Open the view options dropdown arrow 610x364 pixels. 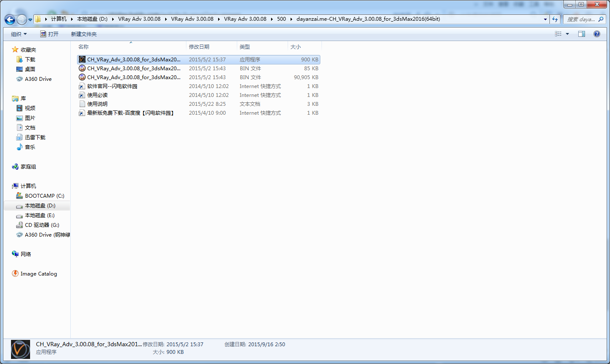568,34
